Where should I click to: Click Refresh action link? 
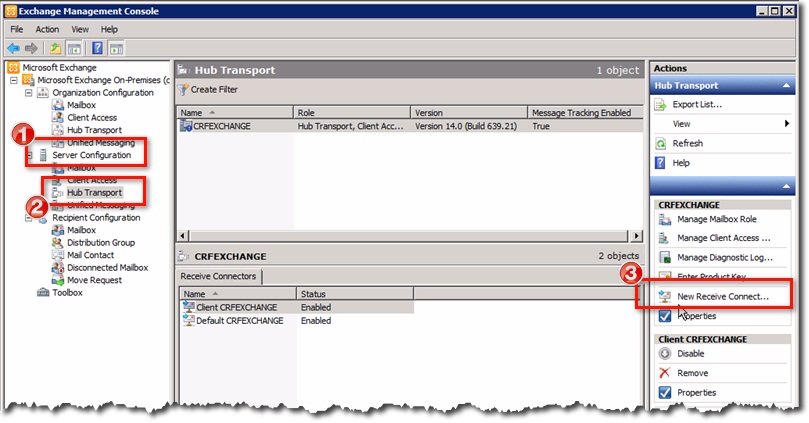click(688, 143)
